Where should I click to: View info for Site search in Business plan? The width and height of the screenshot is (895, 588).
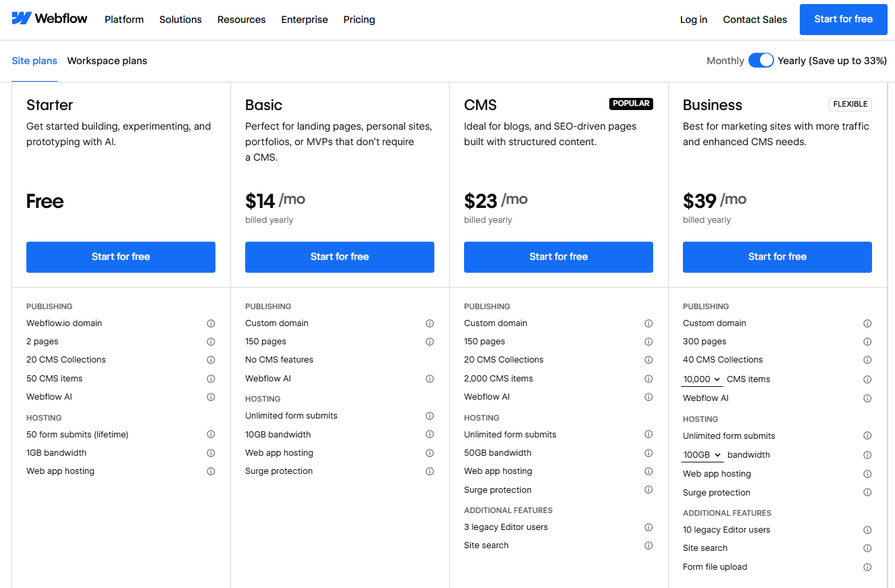click(x=867, y=548)
